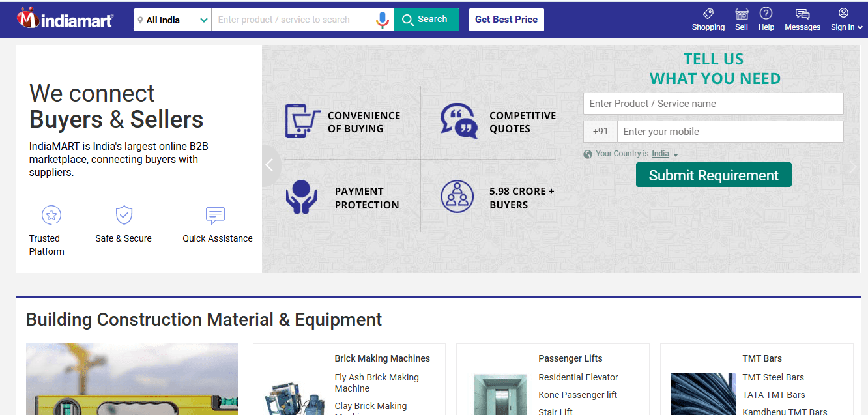Go to previous banner slide arrow
This screenshot has width=868, height=415.
(x=270, y=165)
